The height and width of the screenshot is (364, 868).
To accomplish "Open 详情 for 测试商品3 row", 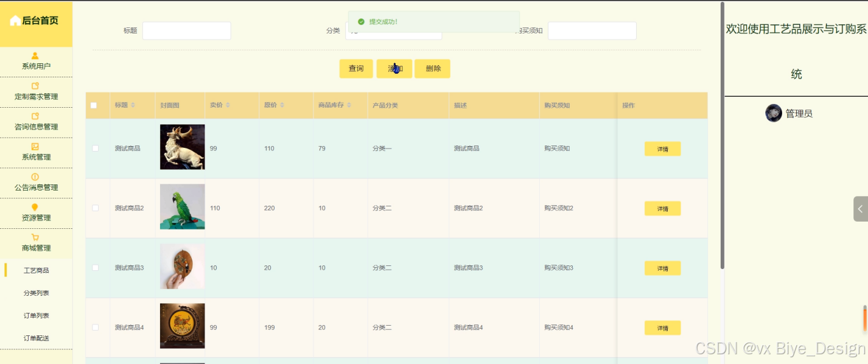I will pyautogui.click(x=662, y=268).
